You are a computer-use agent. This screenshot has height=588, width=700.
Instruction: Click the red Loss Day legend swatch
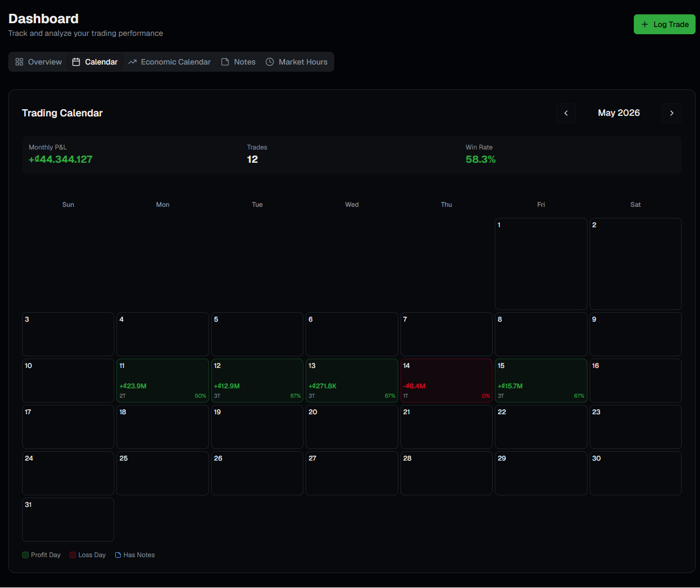(73, 555)
